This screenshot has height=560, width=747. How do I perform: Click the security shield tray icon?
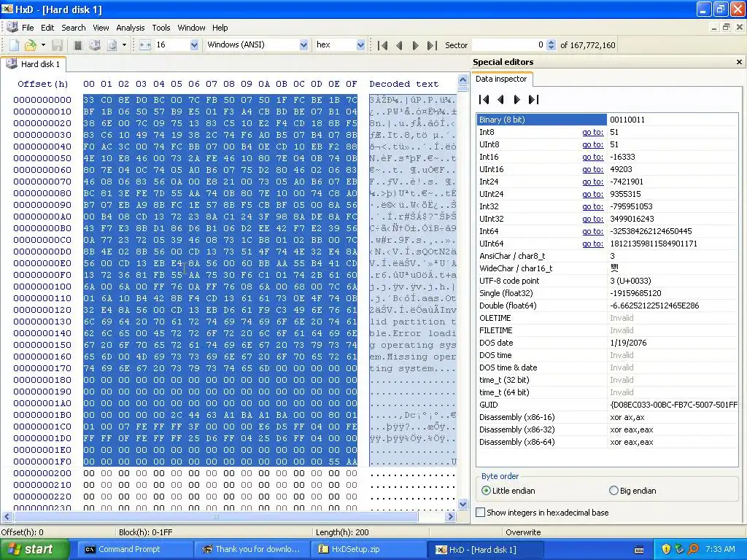coord(665,549)
